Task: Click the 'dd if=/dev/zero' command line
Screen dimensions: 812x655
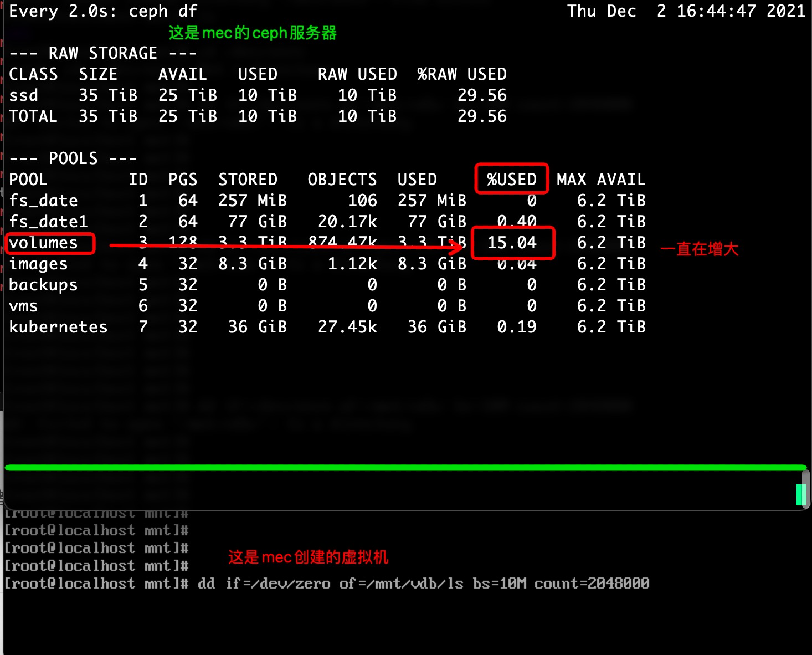Action: pyautogui.click(x=424, y=584)
